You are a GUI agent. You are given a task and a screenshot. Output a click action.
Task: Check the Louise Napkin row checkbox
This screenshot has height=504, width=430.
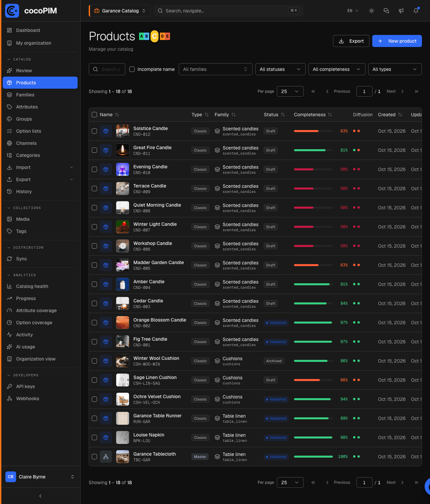coord(94,437)
